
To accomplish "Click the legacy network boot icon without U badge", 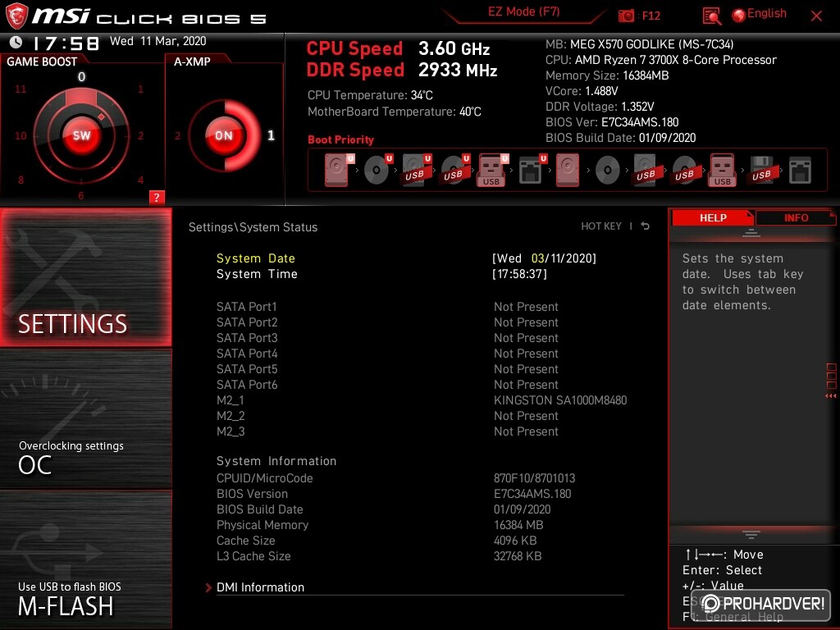I will (x=800, y=171).
